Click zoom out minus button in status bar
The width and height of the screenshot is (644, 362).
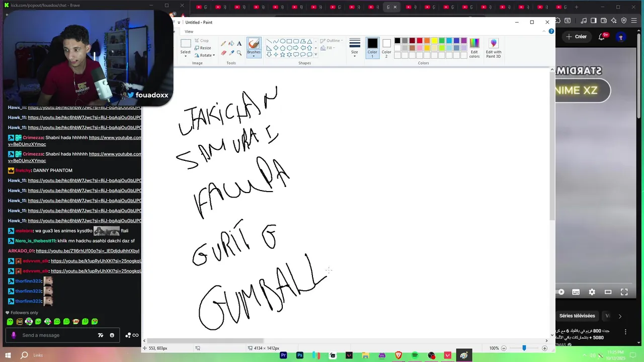[504, 348]
